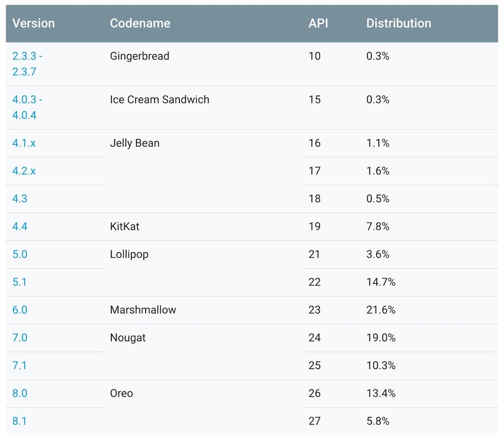Click the 4.4 KitKat version link
Image resolution: width=504 pixels, height=441 pixels.
coord(20,227)
